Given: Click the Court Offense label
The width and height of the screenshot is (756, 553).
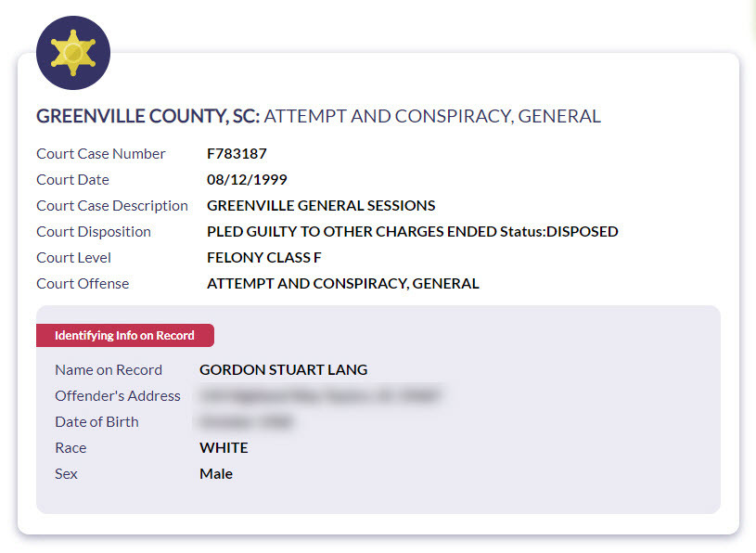Looking at the screenshot, I should (83, 284).
